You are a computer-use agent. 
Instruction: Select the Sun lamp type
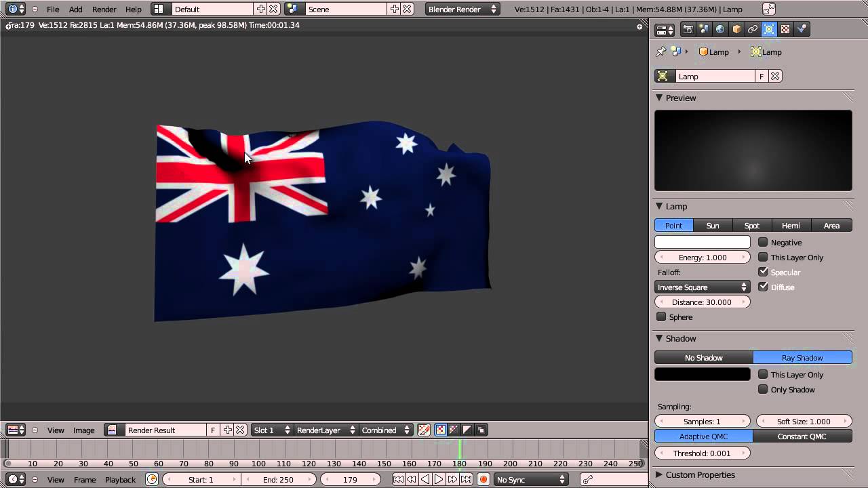coord(713,225)
